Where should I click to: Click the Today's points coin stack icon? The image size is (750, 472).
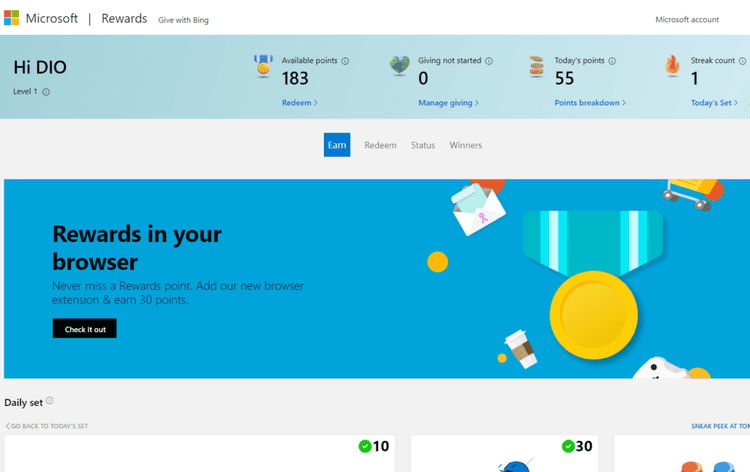pyautogui.click(x=537, y=66)
